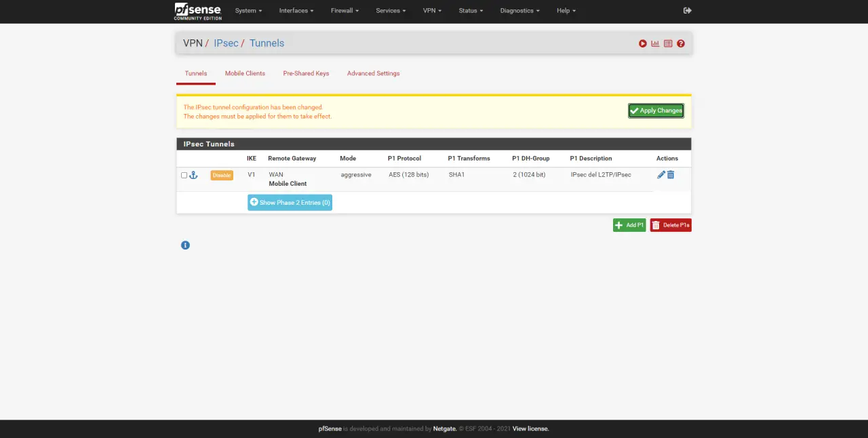The height and width of the screenshot is (438, 868).
Task: Edit the tunnel using the pencil icon
Action: point(661,175)
